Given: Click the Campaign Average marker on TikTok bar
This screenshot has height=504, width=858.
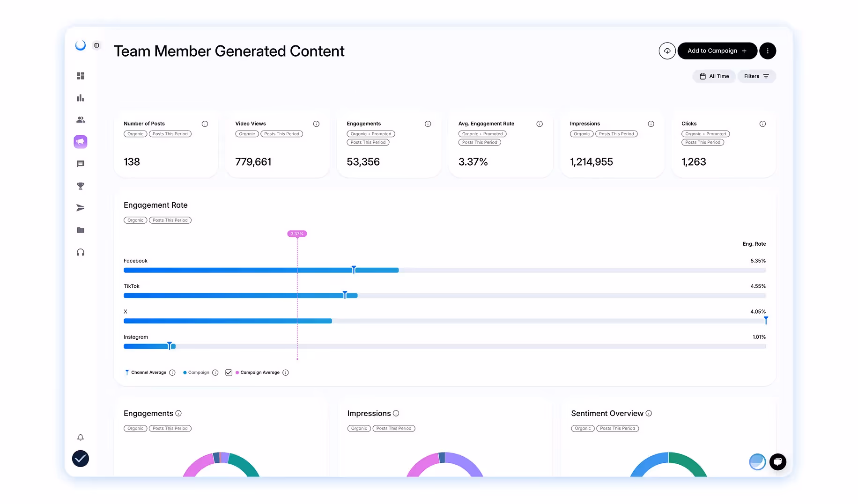Looking at the screenshot, I should [x=297, y=295].
